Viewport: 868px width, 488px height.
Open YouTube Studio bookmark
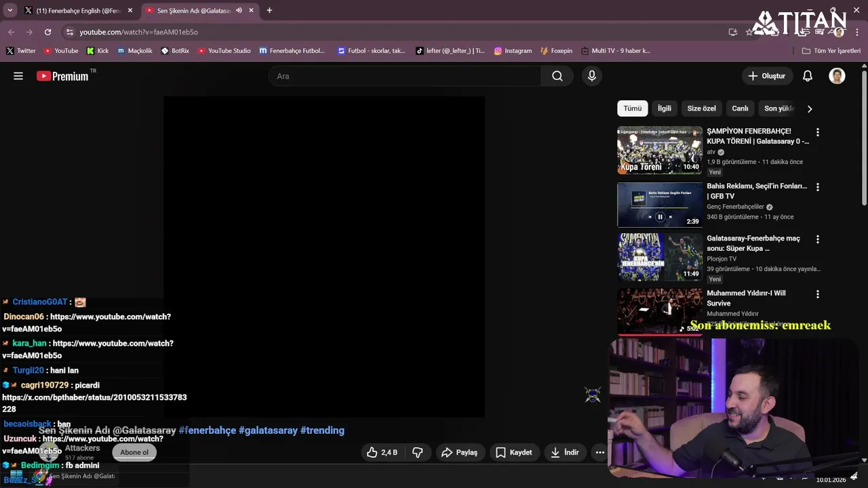pyautogui.click(x=224, y=51)
